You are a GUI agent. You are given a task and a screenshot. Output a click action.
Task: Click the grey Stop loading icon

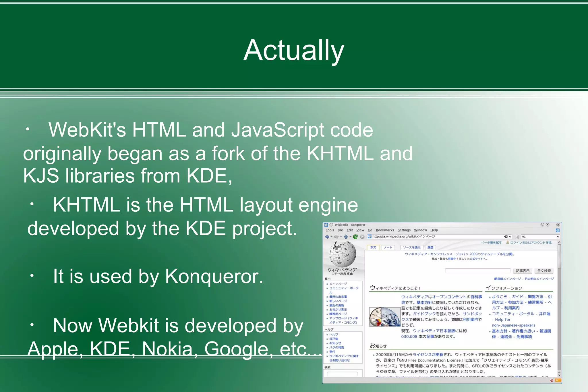(x=362, y=237)
